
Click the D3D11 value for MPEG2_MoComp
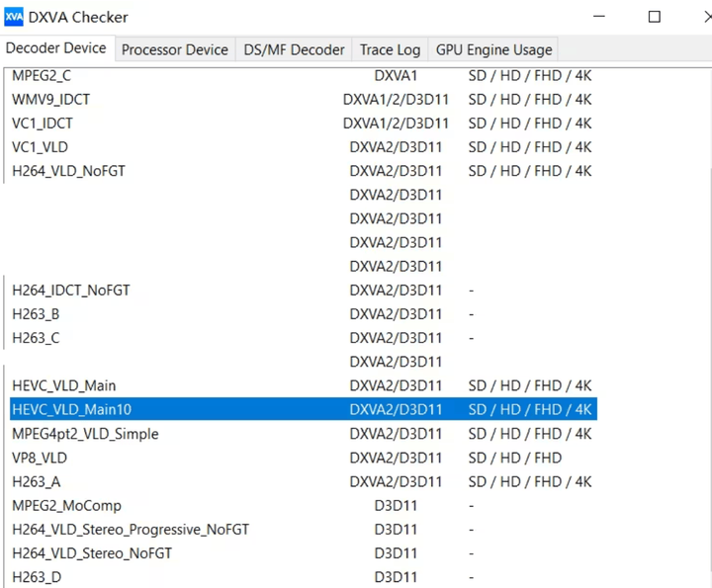tap(396, 505)
